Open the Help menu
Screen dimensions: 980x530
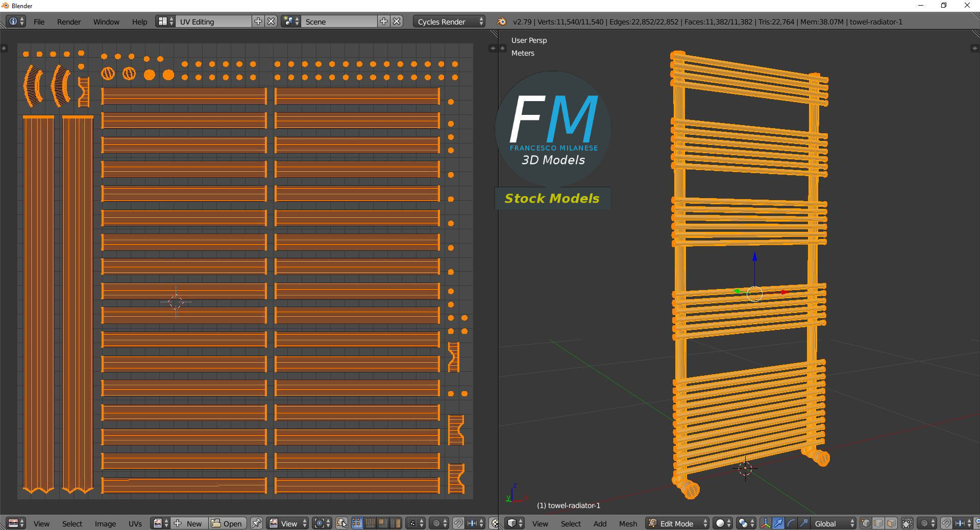pos(139,21)
